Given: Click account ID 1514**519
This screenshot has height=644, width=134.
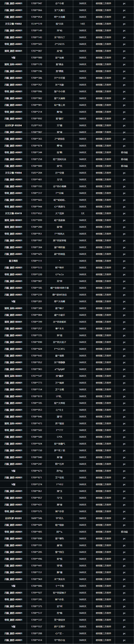Looking at the screenshot, I should 36,24.
